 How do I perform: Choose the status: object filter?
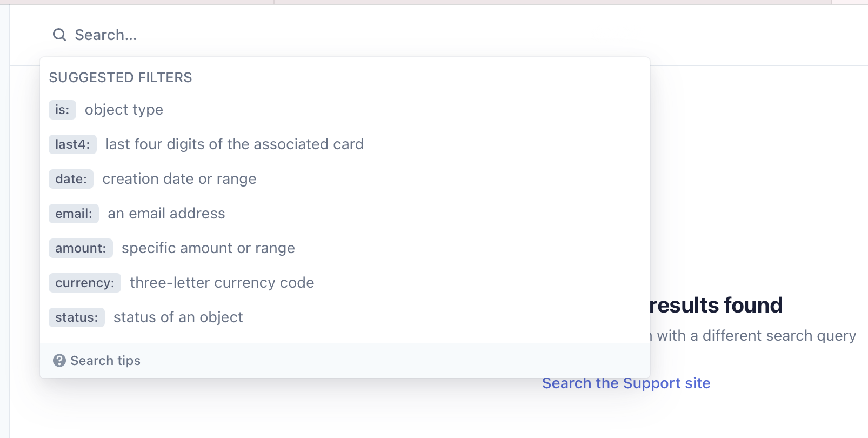76,317
